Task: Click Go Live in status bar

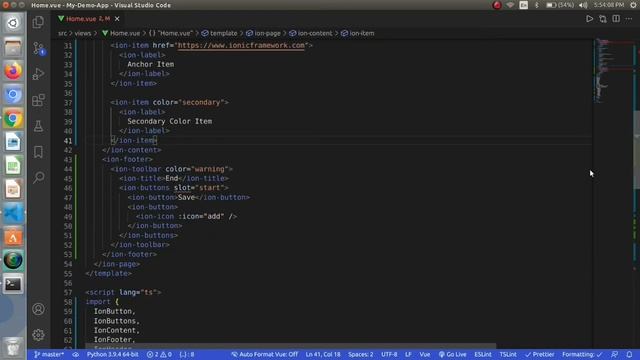Action: click(452, 354)
